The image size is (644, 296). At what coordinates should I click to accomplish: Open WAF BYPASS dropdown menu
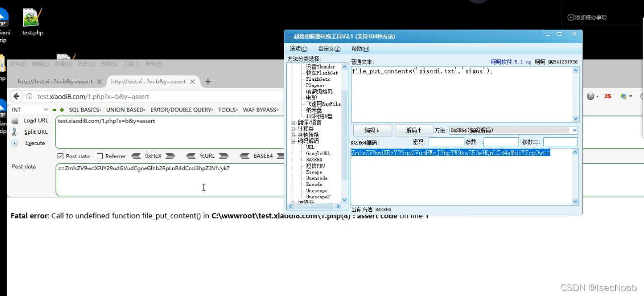point(260,110)
